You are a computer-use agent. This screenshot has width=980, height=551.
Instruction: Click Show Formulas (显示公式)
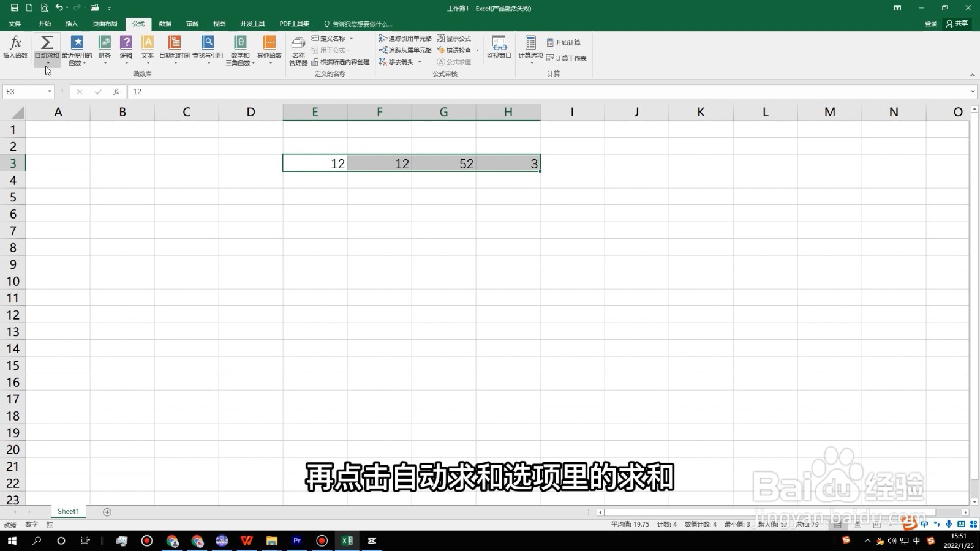(x=454, y=39)
